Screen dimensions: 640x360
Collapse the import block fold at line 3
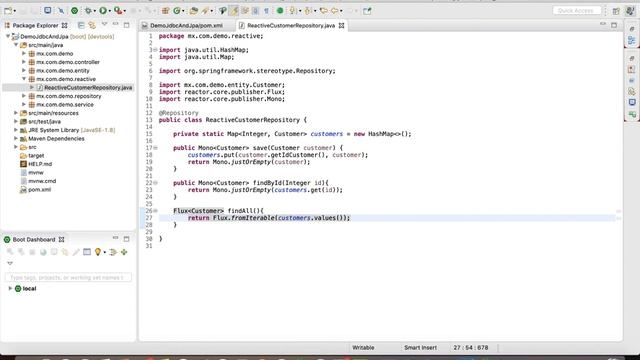coord(155,50)
